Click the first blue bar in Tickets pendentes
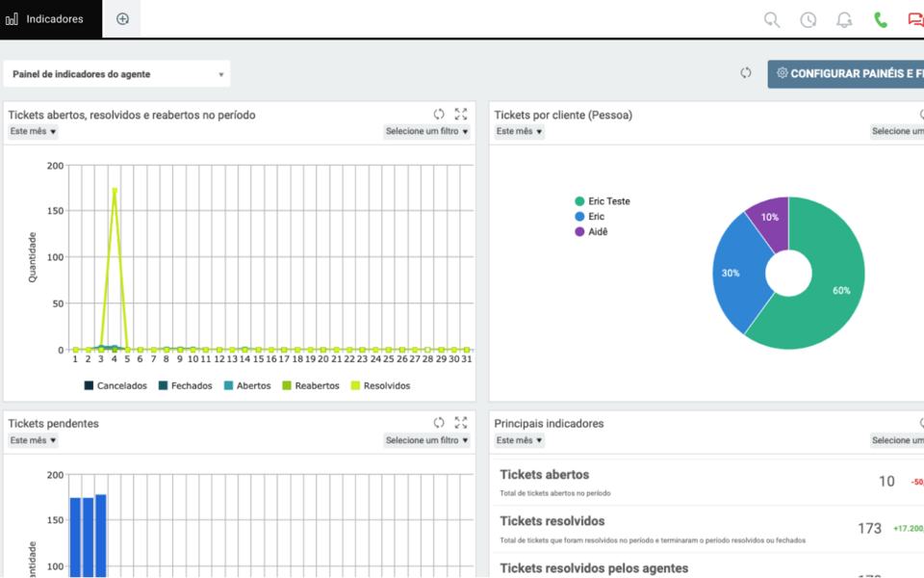Viewport: 924px width, 578px height. click(75, 538)
